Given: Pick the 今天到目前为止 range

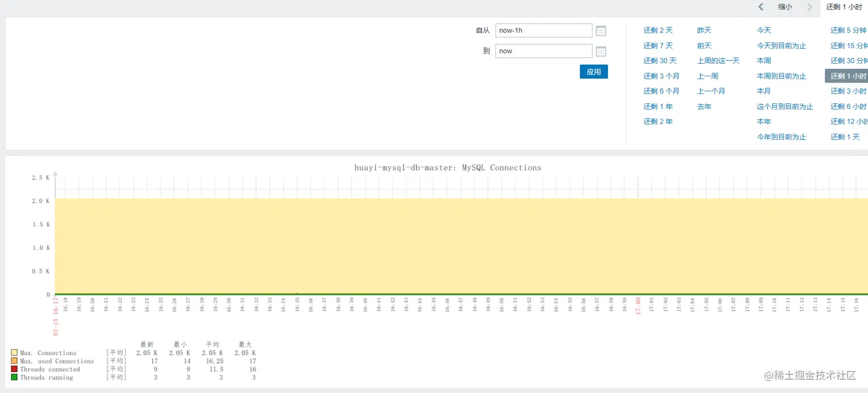Looking at the screenshot, I should 781,45.
